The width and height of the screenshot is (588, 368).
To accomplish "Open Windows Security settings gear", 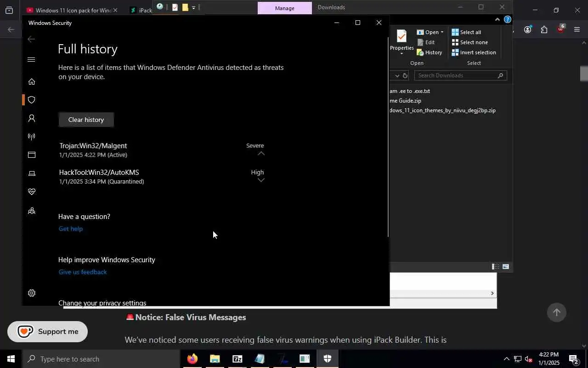I will pos(31,293).
